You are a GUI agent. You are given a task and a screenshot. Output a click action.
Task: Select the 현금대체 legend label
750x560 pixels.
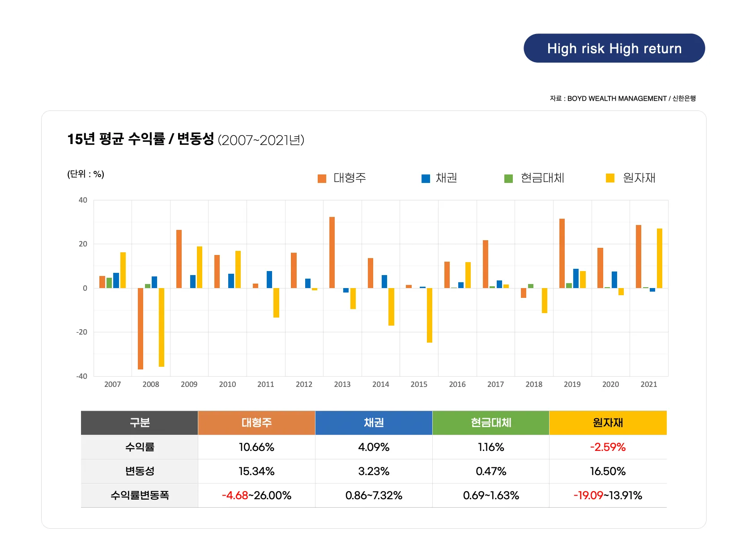coord(543,178)
